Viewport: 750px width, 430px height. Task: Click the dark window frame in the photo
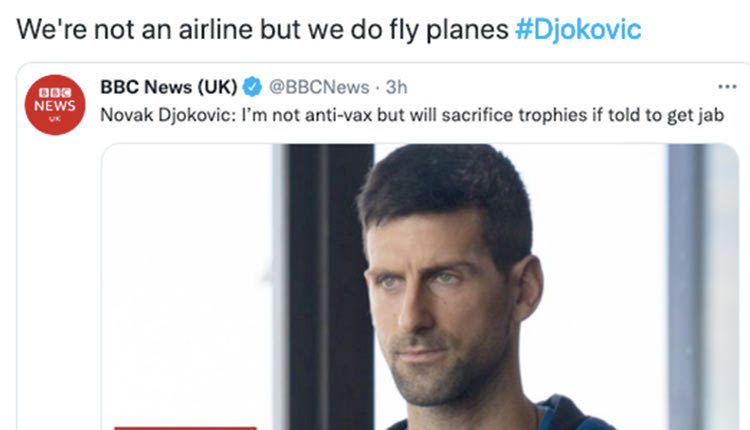(330, 287)
